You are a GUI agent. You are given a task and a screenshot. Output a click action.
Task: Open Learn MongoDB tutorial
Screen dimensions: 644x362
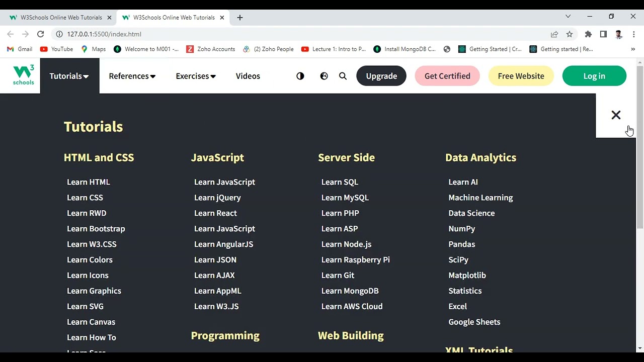coord(350,291)
